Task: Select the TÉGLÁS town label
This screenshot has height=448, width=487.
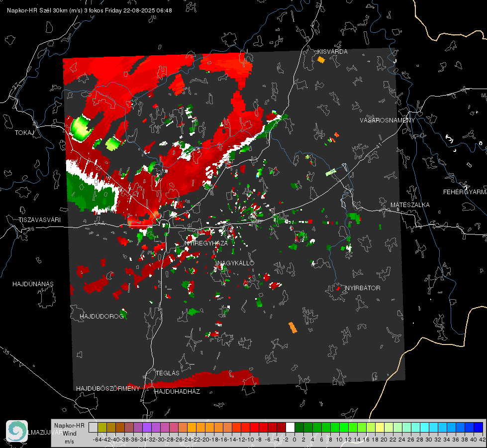Action: click(x=168, y=373)
